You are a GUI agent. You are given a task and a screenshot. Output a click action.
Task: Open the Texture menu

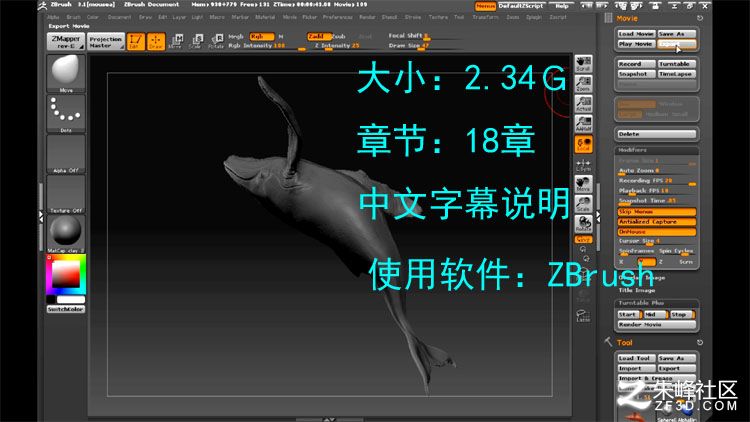click(x=438, y=17)
